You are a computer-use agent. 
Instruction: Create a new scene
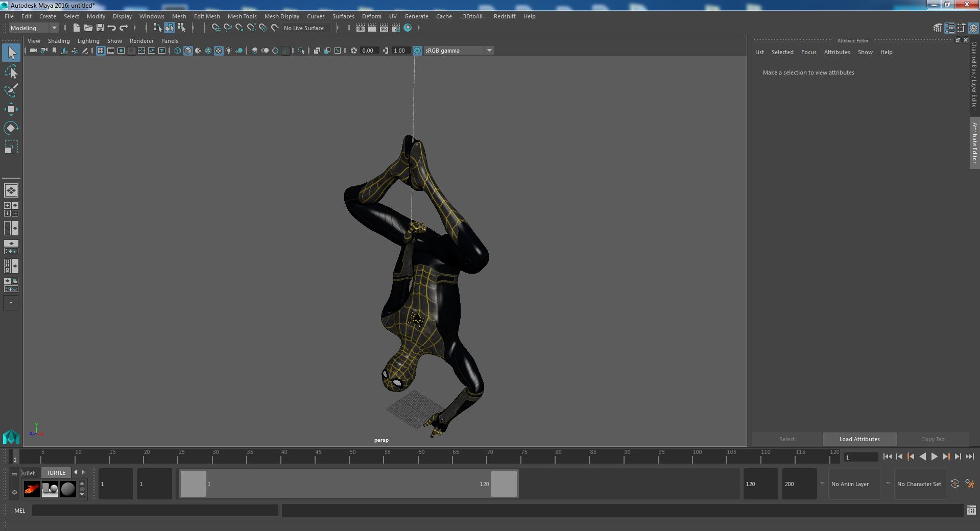click(x=76, y=28)
